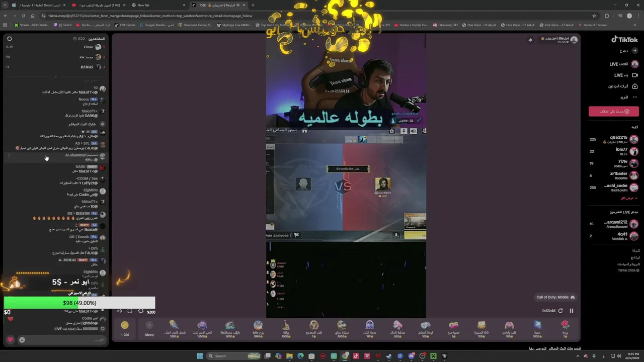Open followed channel q852215
The height and width of the screenshot is (362, 644).
click(614, 139)
